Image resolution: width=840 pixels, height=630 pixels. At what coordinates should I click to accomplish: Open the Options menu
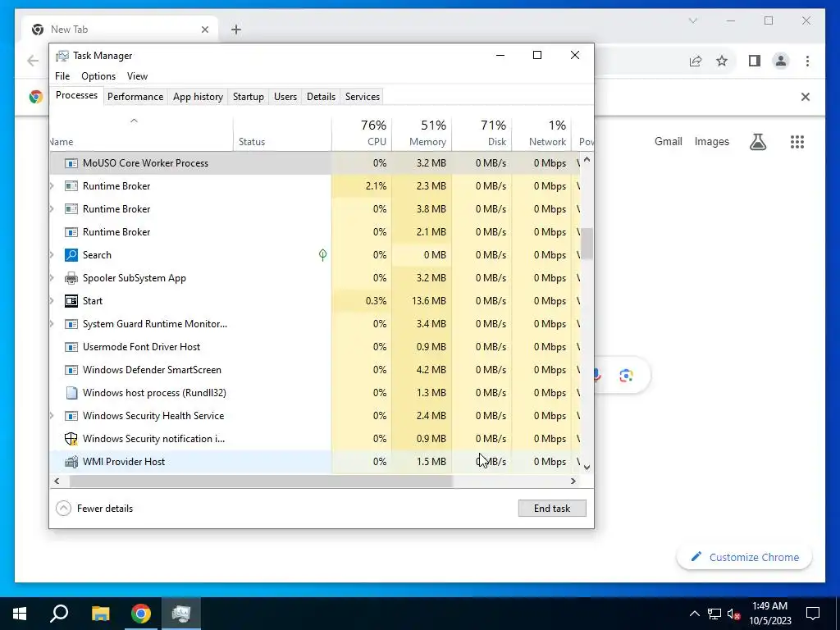pyautogui.click(x=98, y=76)
